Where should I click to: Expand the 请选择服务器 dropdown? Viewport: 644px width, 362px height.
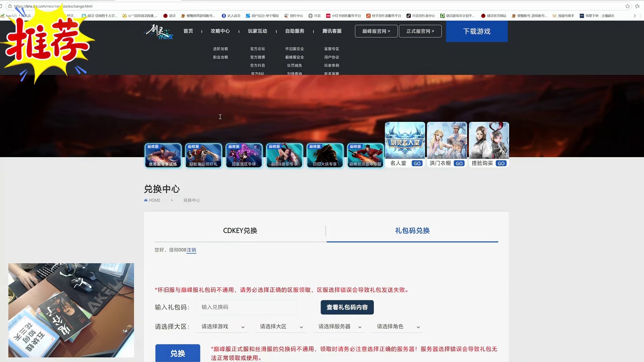(x=340, y=326)
